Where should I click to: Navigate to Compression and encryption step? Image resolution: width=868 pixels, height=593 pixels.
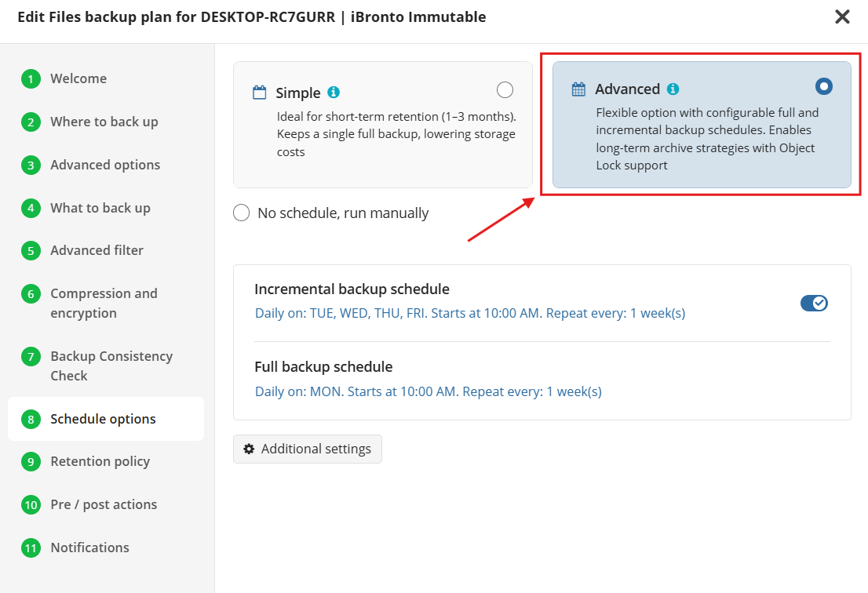coord(104,303)
